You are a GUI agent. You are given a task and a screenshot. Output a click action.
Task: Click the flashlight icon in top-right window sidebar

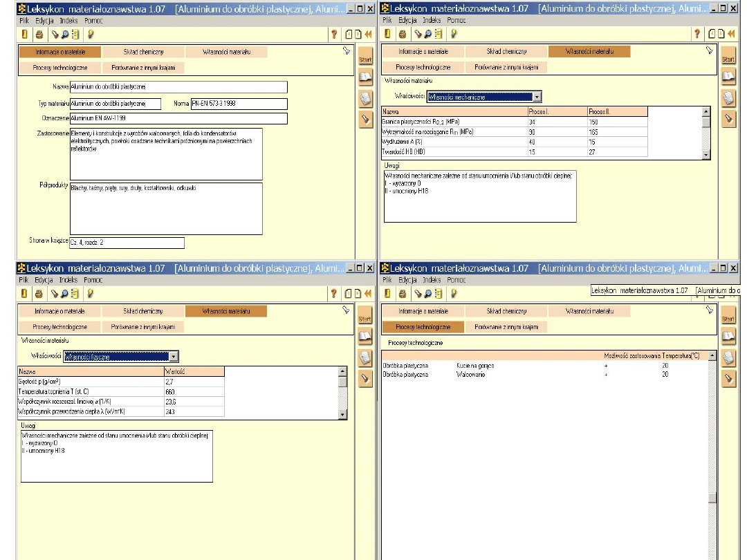728,118
